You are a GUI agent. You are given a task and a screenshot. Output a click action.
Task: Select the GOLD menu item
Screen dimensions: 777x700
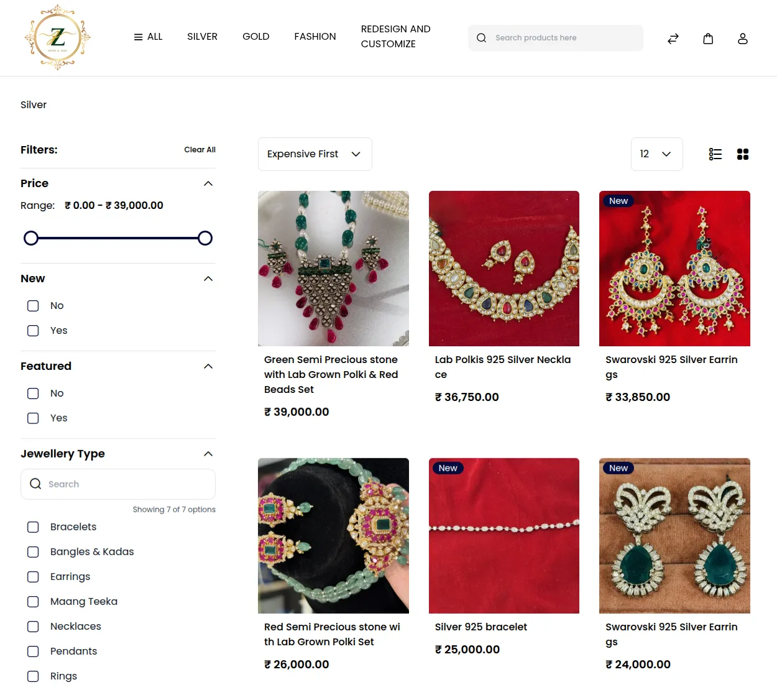pos(255,37)
